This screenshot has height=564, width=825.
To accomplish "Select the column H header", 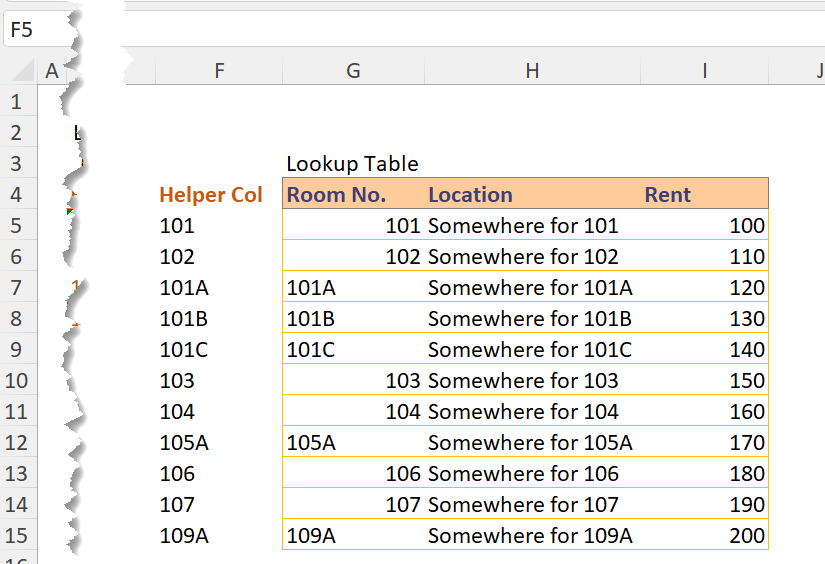I will pyautogui.click(x=532, y=70).
